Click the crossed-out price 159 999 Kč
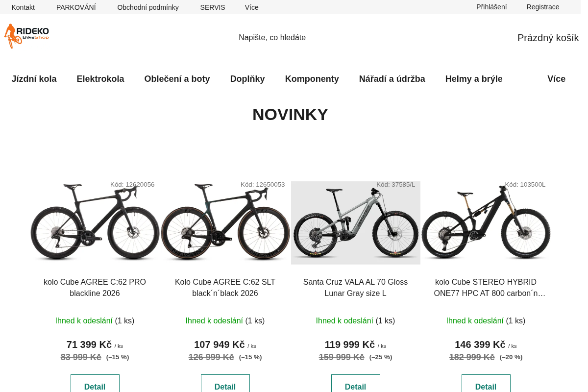588x392 pixels. (342, 357)
